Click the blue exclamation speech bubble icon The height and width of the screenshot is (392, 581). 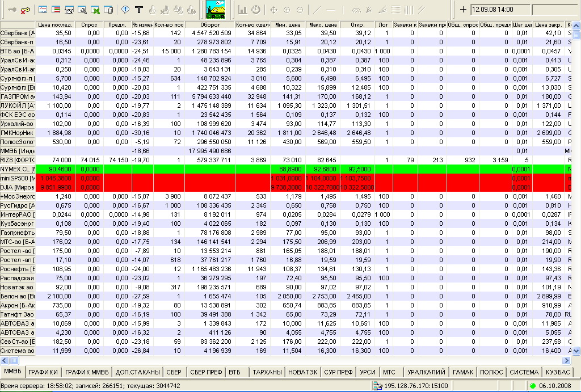[x=125, y=10]
